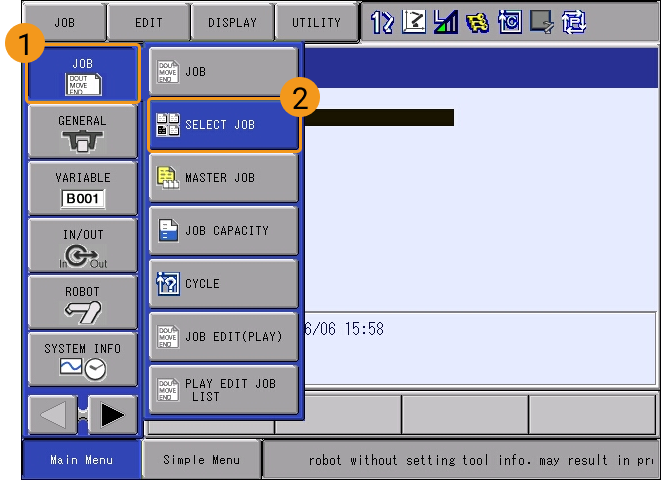Open the SYSTEM INFO main menu item
Viewport: 661px width, 480px height.
(x=83, y=359)
